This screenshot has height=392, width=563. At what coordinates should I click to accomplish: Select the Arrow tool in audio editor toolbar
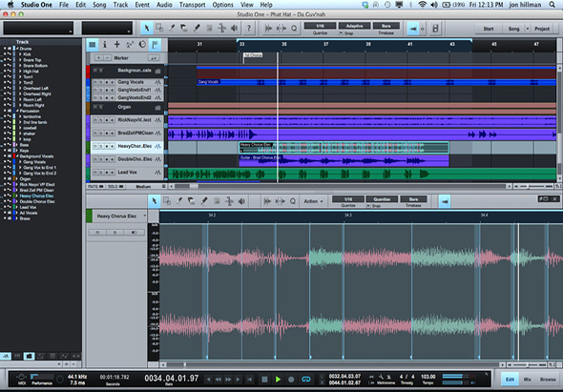(155, 201)
